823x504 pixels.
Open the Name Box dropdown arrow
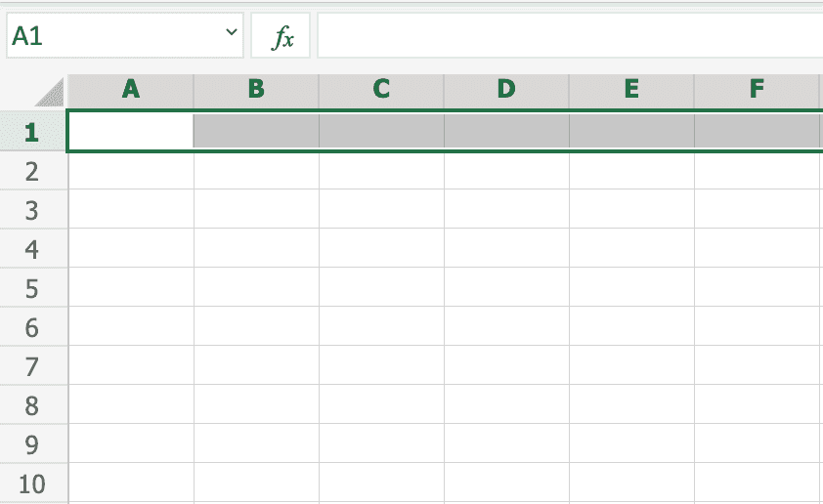click(232, 34)
